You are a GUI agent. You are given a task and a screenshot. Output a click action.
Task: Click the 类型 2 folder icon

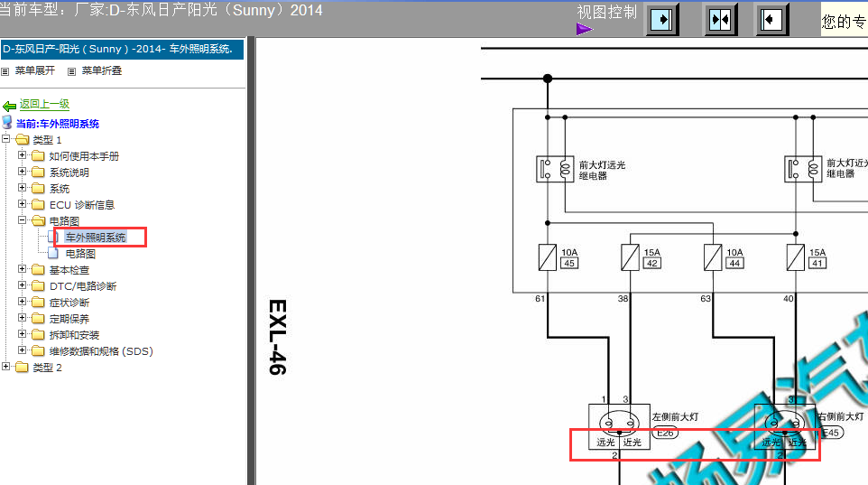[23, 367]
